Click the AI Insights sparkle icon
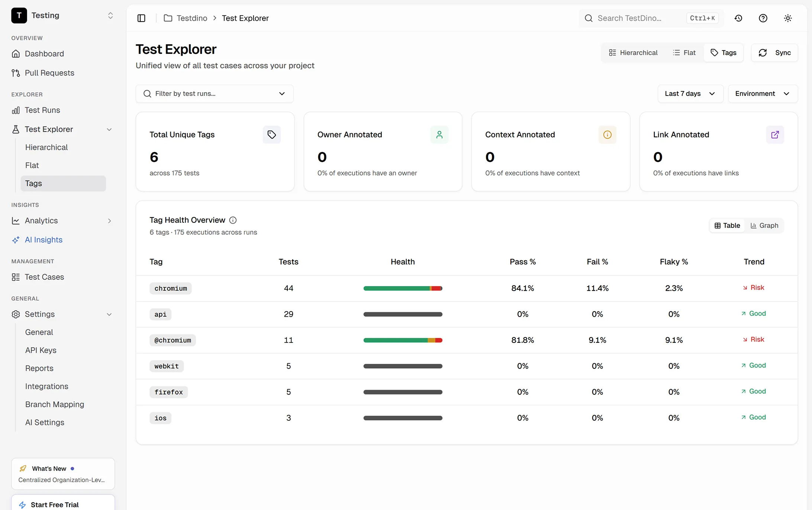The height and width of the screenshot is (510, 812). click(16, 240)
